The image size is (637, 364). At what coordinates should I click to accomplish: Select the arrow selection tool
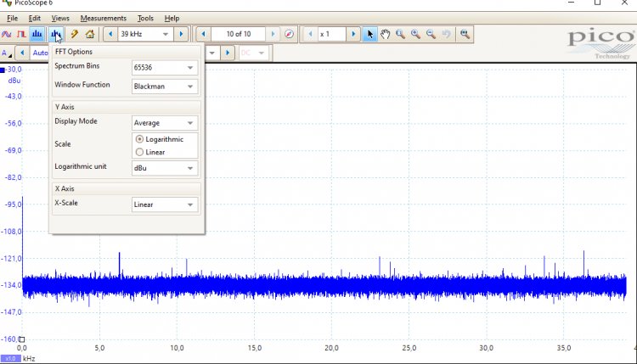pos(369,34)
